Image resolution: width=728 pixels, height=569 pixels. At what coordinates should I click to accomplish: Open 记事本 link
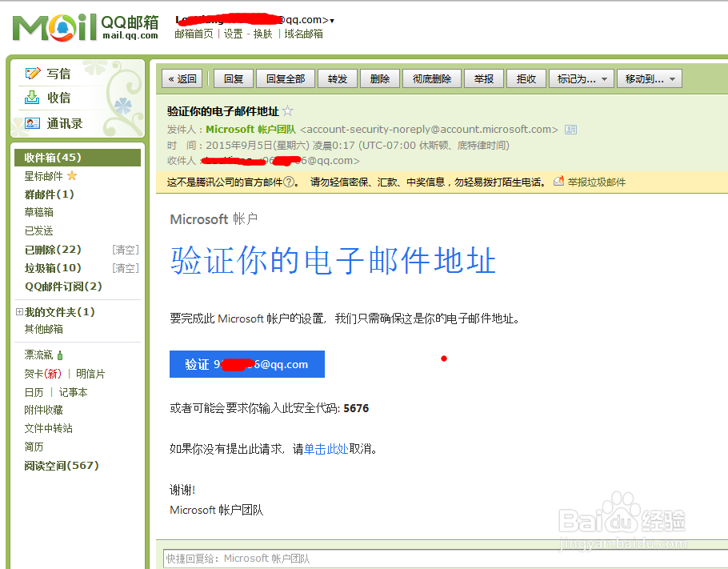[x=73, y=392]
